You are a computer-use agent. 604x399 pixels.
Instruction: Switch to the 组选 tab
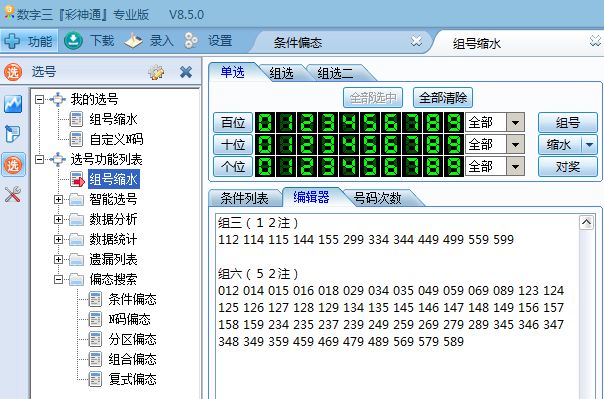(x=282, y=73)
